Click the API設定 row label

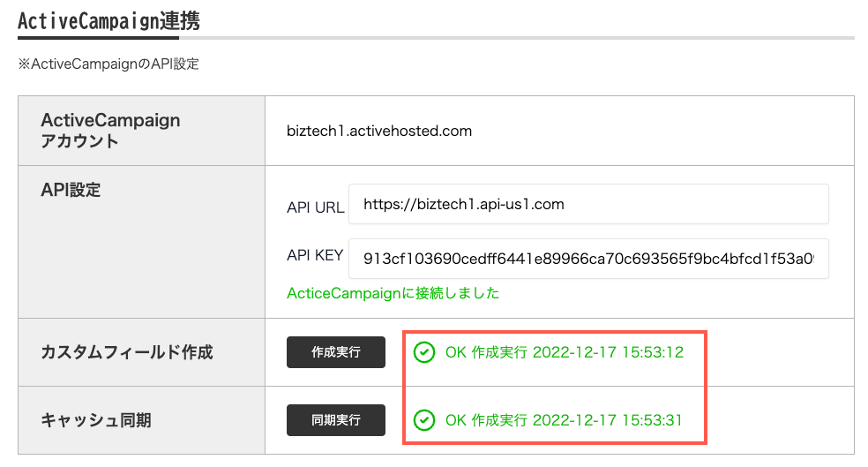pos(71,190)
